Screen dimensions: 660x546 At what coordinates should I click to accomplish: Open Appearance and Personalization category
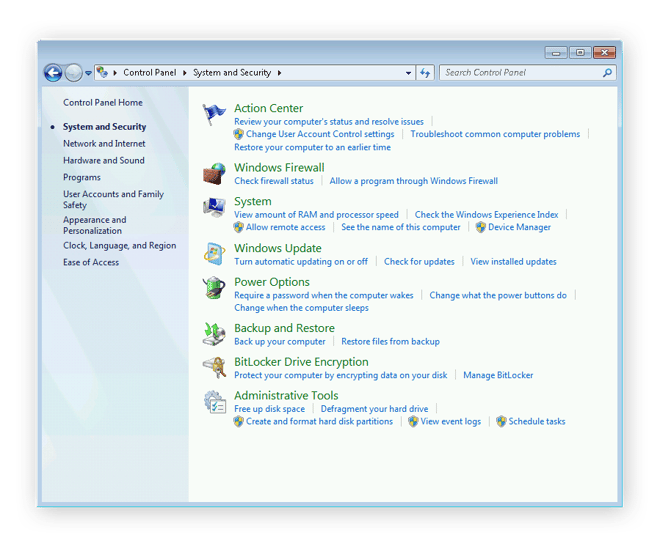[x=95, y=225]
